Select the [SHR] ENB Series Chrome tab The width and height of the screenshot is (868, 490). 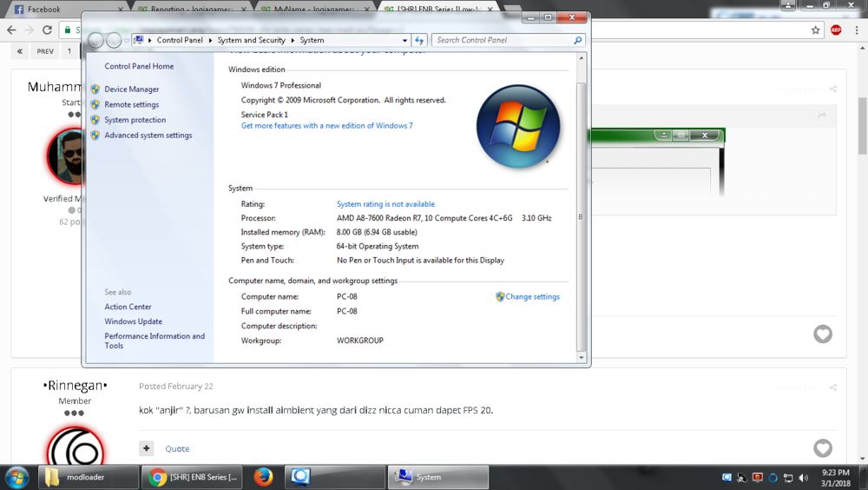click(437, 10)
